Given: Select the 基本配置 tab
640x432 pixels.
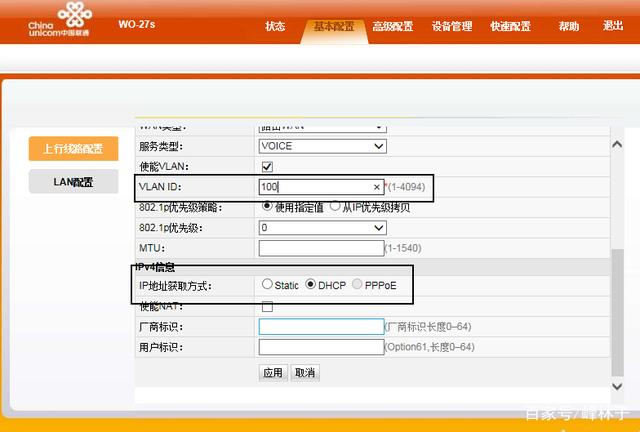Looking at the screenshot, I should pos(334,27).
